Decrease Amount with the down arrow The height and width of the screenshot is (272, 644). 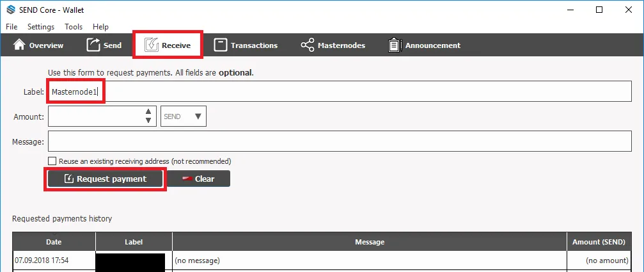148,121
